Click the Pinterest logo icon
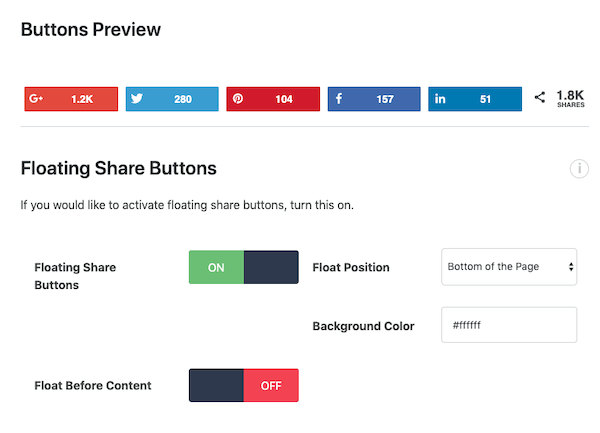 pos(238,99)
